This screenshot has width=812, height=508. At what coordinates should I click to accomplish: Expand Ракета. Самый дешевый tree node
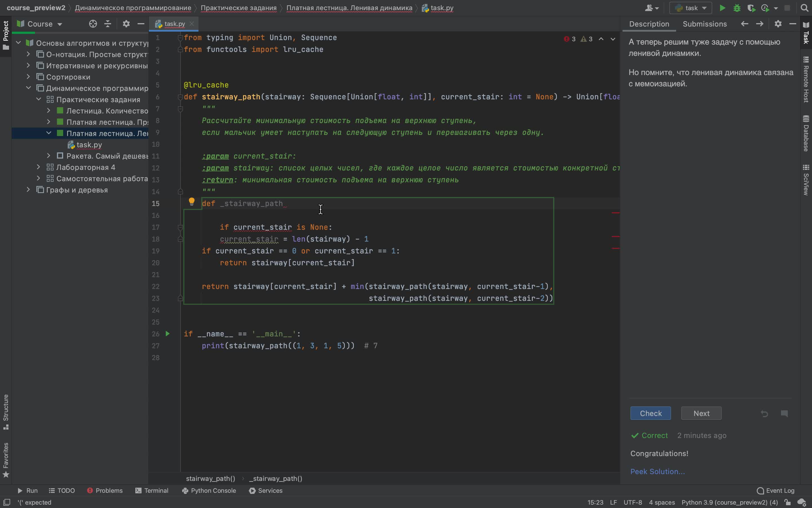[x=49, y=156]
